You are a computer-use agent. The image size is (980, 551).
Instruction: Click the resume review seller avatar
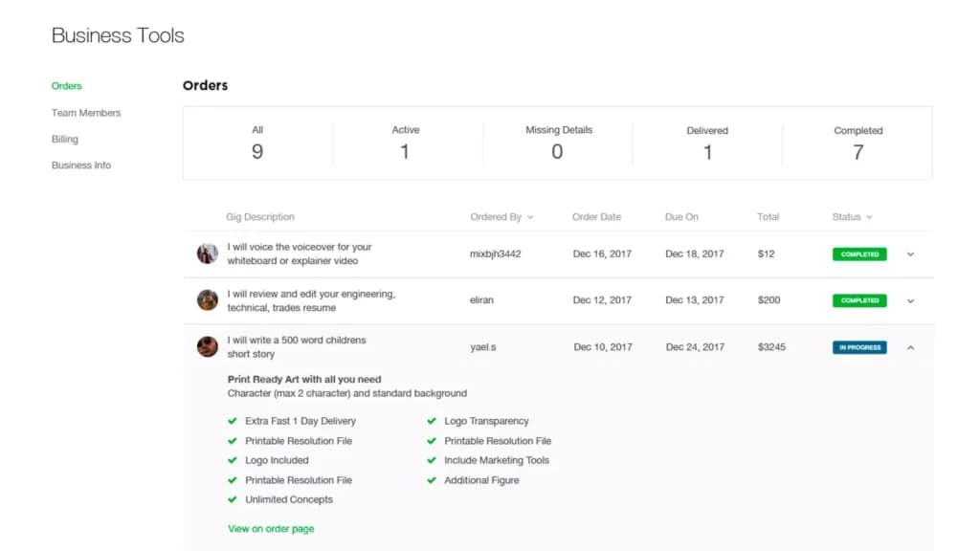click(208, 299)
